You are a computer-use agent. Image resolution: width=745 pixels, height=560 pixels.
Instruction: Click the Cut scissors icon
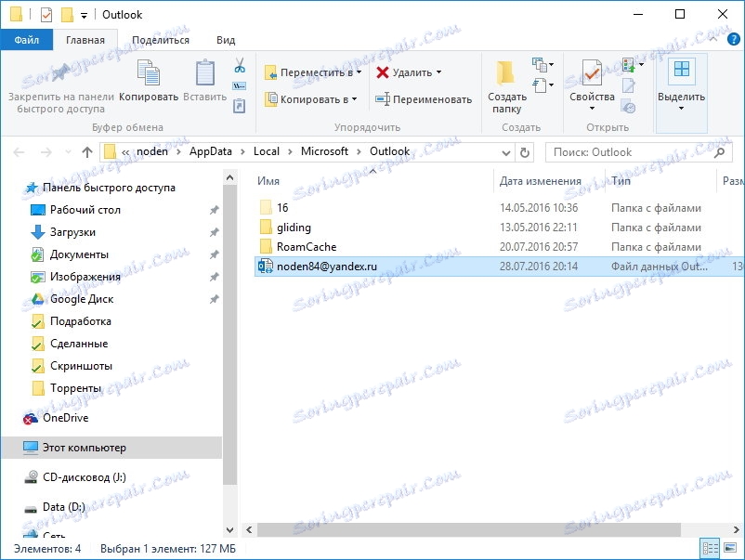click(240, 65)
